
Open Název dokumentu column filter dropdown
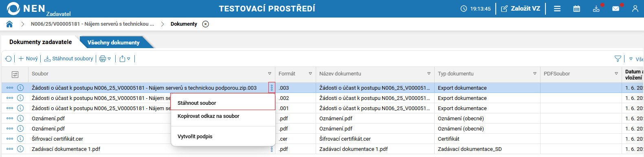pyautogui.click(x=429, y=74)
